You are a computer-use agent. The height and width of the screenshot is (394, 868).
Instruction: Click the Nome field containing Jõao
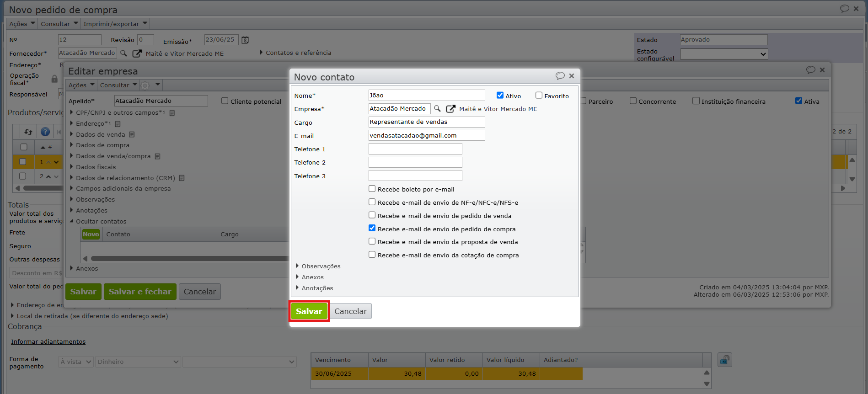(427, 95)
